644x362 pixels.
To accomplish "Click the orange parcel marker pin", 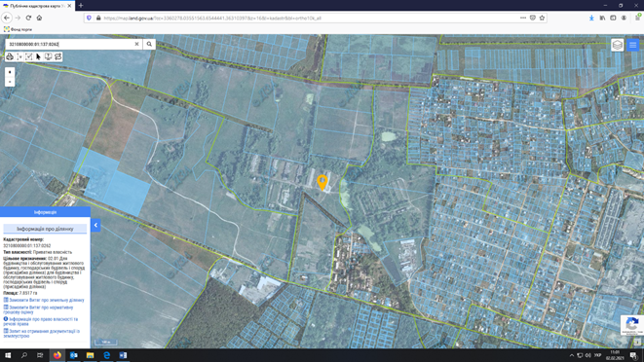I will (x=322, y=182).
